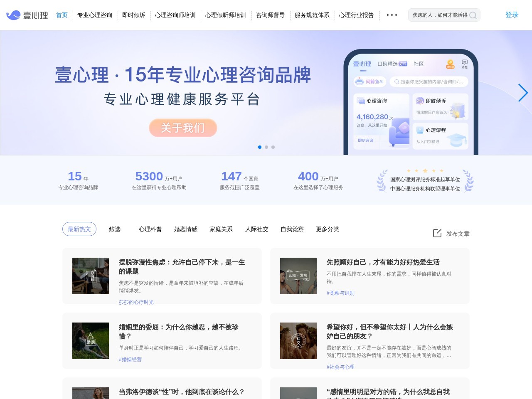The width and height of the screenshot is (532, 399).
Task: Select the 心理科普 tab
Action: coord(150,229)
